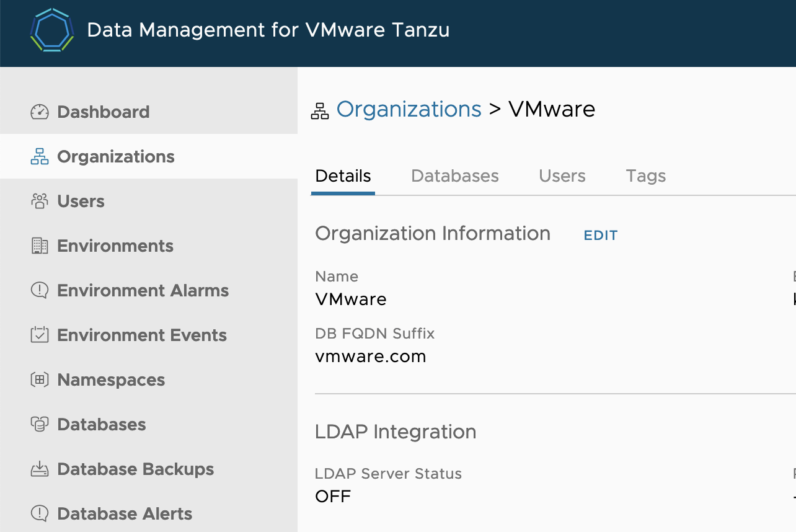Click the Organizations hierarchy icon in sidebar
Image resolution: width=796 pixels, height=532 pixels.
pyautogui.click(x=40, y=157)
